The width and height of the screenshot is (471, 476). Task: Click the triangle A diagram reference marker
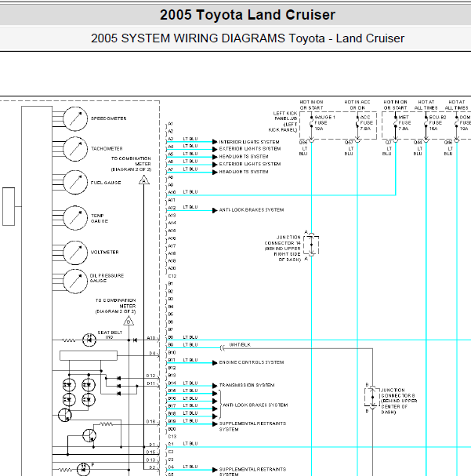(143, 180)
